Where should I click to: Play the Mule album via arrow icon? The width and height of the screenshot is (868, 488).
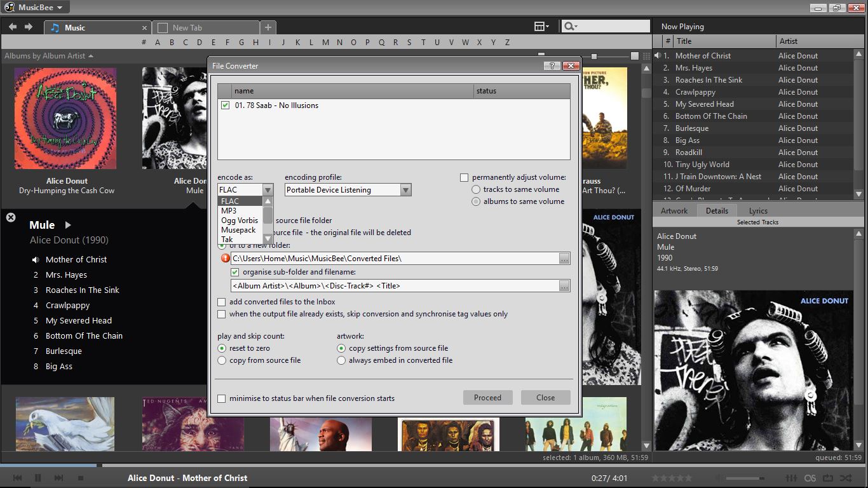tap(68, 225)
